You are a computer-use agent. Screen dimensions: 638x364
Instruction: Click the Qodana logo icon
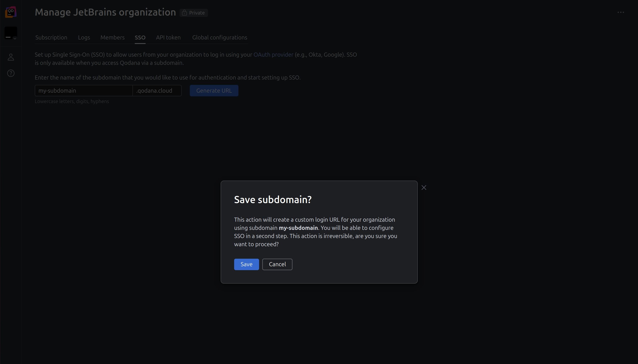[11, 12]
